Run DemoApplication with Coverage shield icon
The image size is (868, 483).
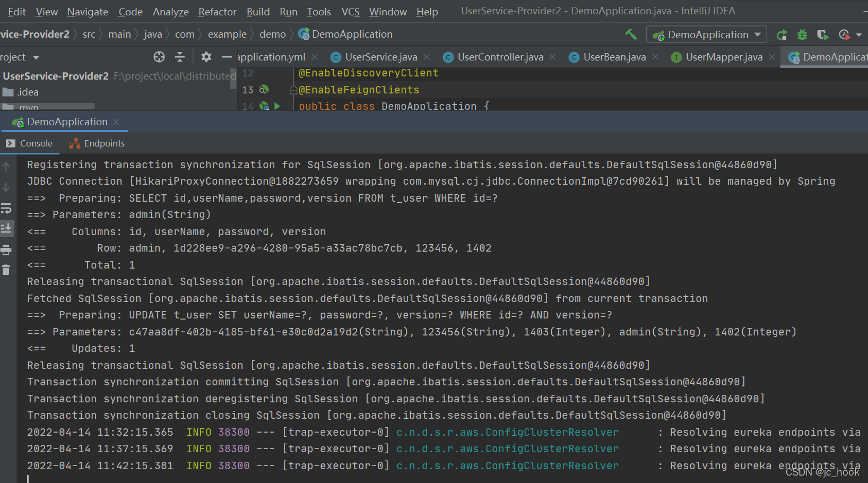(822, 35)
